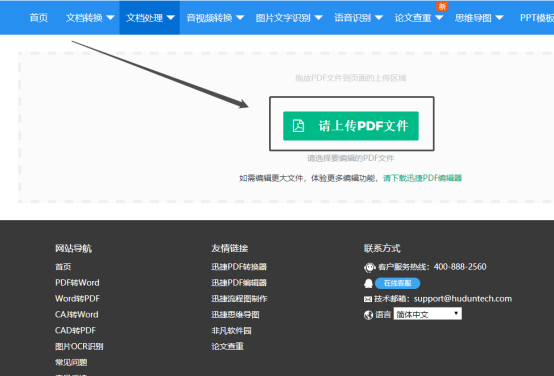Viewport: 554px width, 376px height.
Task: Open footer link 图片OCR识别
Action: [x=79, y=346]
